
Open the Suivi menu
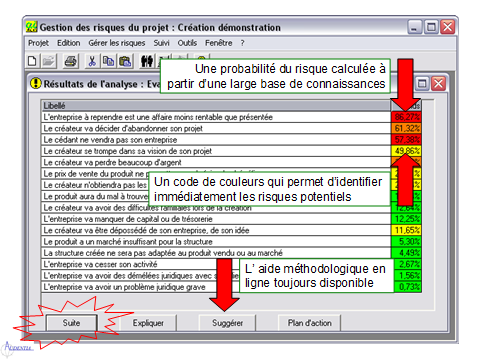click(161, 43)
